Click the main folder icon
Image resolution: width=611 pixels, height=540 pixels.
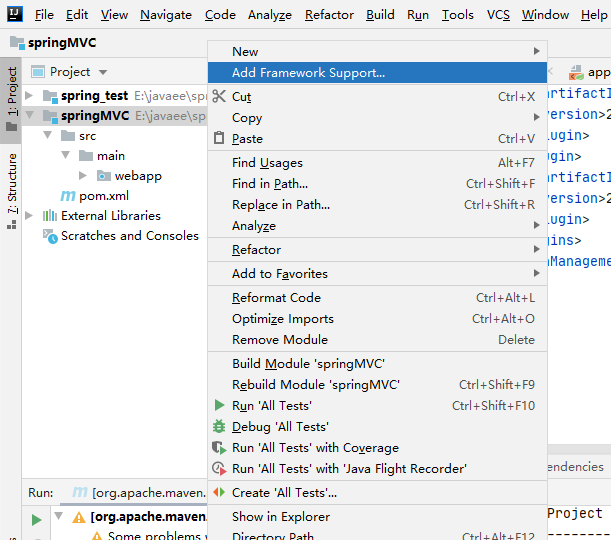coord(86,155)
